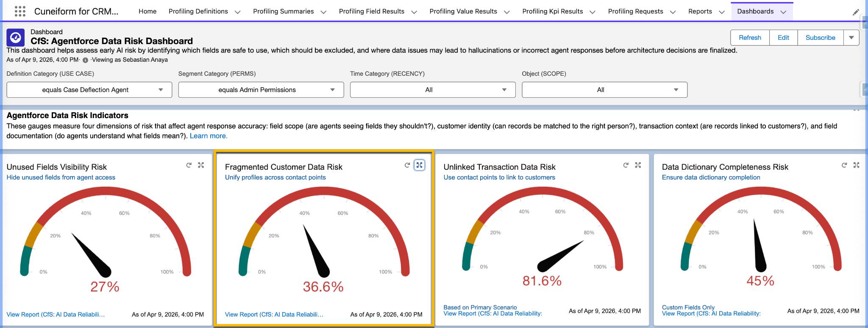Viewport: 868px width, 328px height.
Task: Click the 36.6% gauge value
Action: coord(323,287)
